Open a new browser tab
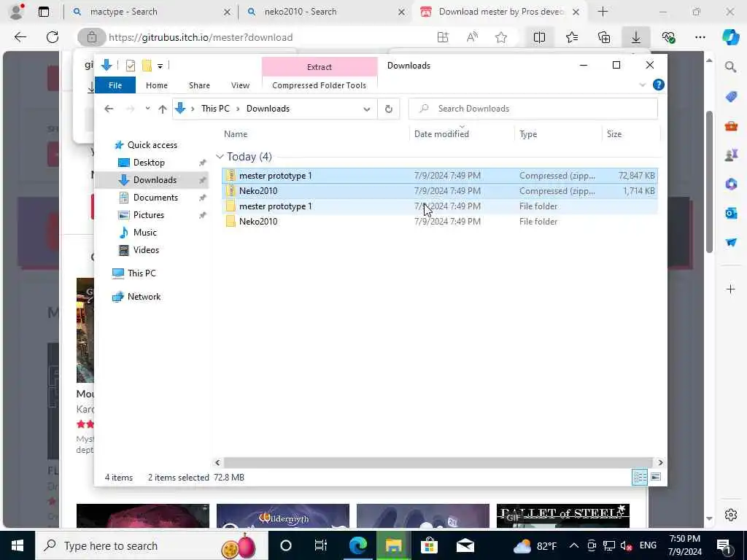This screenshot has height=560, width=747. (x=603, y=12)
